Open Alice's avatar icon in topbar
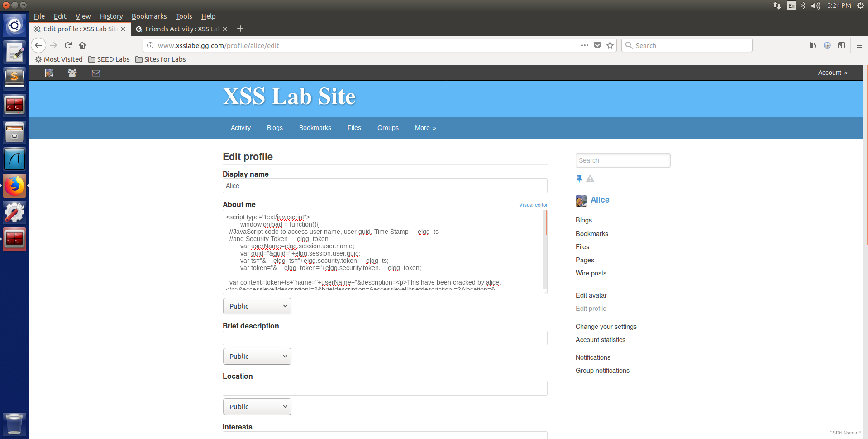Image resolution: width=868 pixels, height=439 pixels. pos(49,73)
